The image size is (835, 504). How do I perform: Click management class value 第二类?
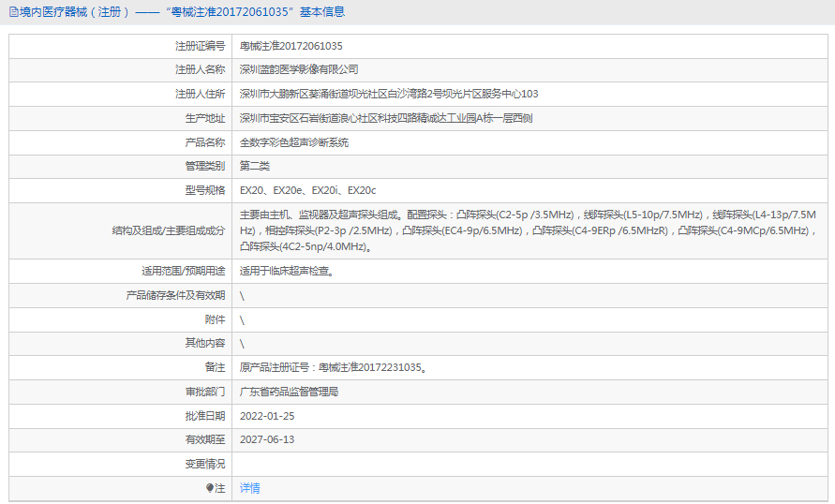255,166
